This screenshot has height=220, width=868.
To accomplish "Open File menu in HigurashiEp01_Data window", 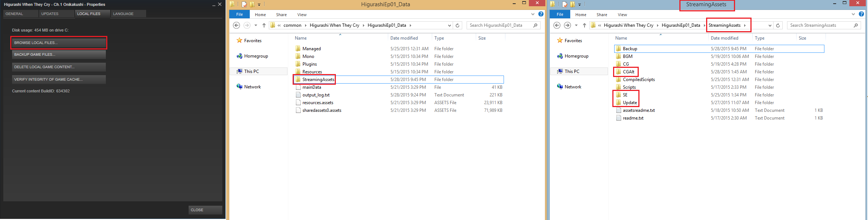I will pyautogui.click(x=240, y=14).
